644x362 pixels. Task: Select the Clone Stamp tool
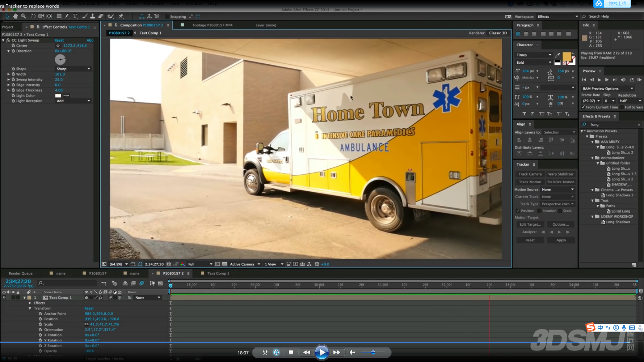[93, 16]
